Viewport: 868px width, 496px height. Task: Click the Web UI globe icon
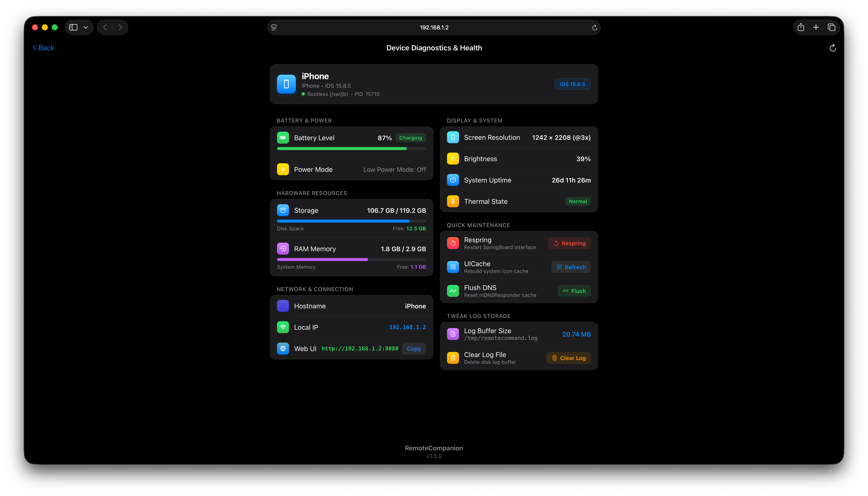coord(283,349)
